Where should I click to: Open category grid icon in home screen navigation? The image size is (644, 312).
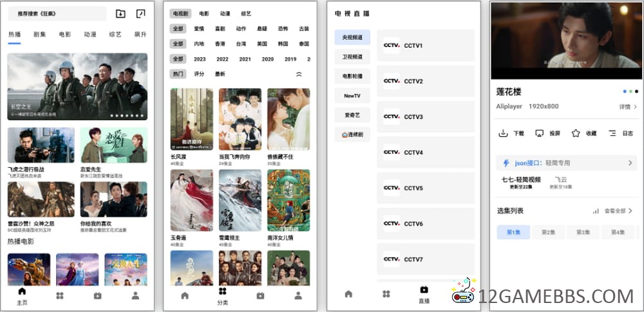point(60,295)
